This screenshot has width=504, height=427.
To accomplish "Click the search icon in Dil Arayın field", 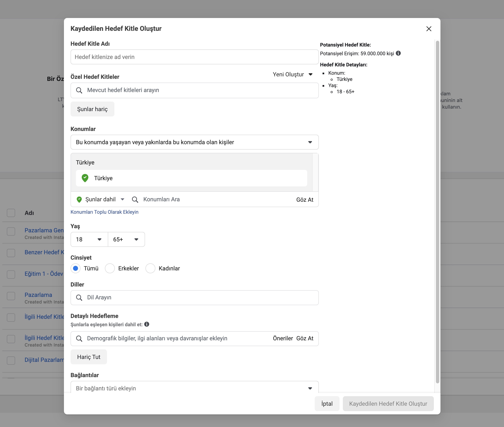I will (x=79, y=297).
